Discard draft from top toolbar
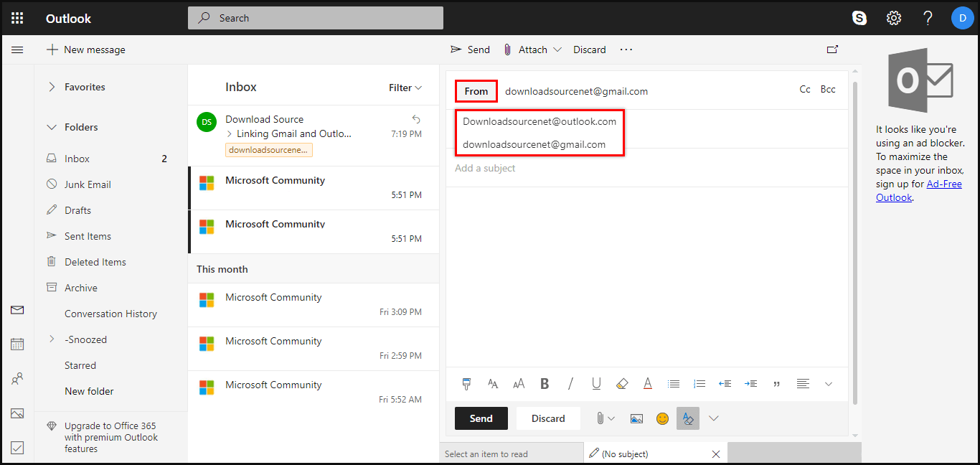This screenshot has width=980, height=465. [x=590, y=50]
